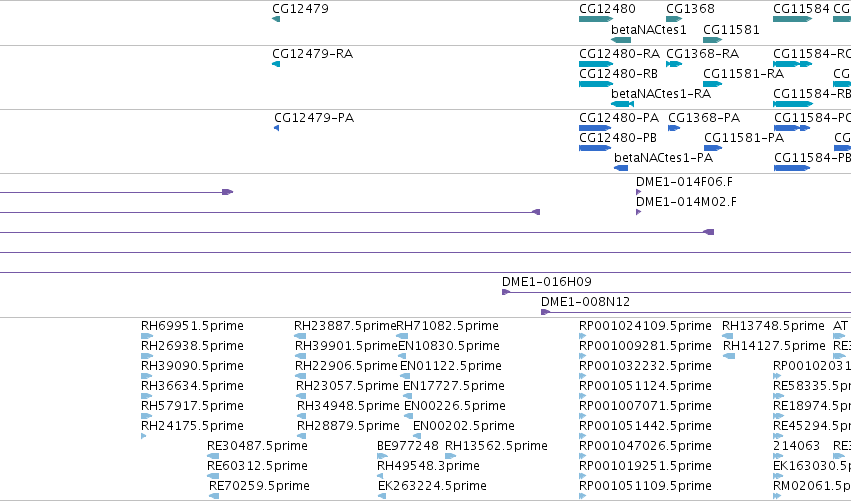The image size is (851, 501).
Task: Click the DME1-014F06.F clone label
Action: click(684, 182)
